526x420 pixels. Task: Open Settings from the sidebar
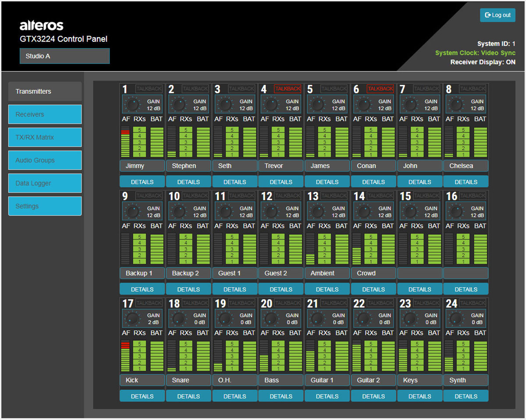pyautogui.click(x=45, y=206)
